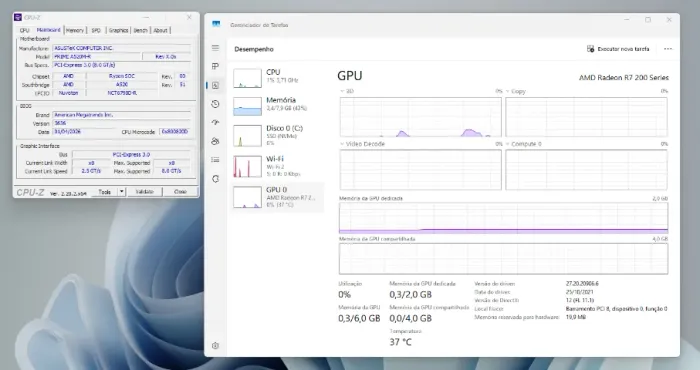Screen dimensions: 700x370
Task: Click the Compute 0 utilization graph
Action: 587,170
